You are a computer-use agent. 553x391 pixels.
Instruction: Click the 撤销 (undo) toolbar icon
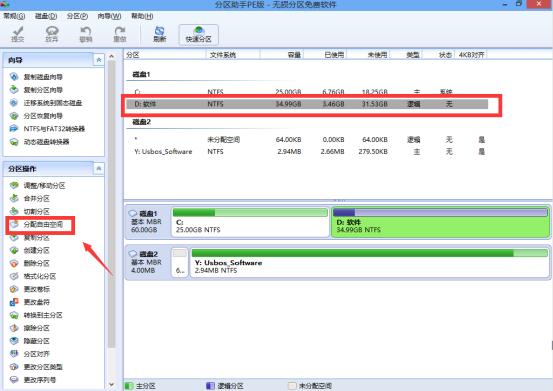tap(86, 34)
